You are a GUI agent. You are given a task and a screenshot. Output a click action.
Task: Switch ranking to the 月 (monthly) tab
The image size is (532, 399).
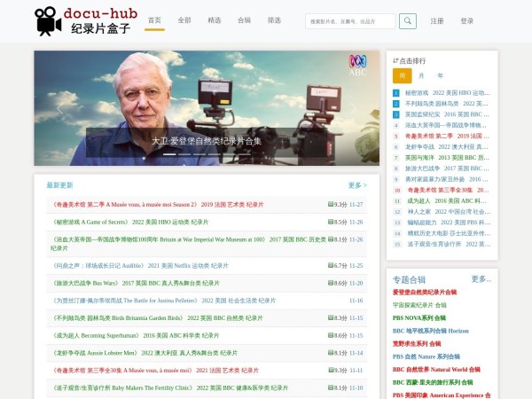pyautogui.click(x=421, y=75)
